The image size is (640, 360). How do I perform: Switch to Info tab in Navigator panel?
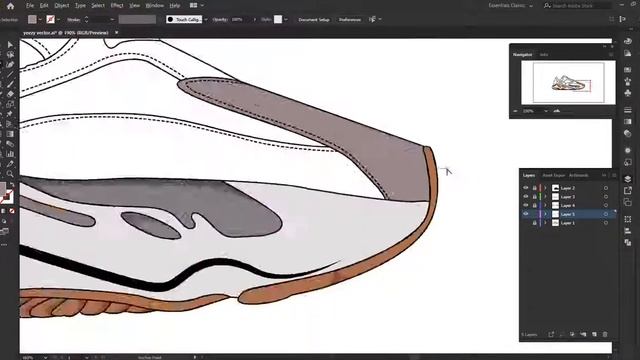coord(544,54)
